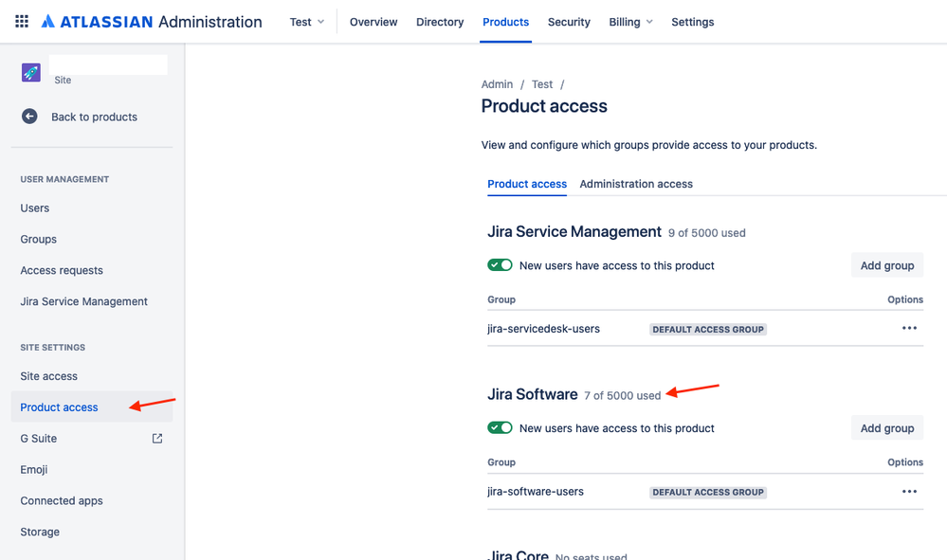The width and height of the screenshot is (947, 560).
Task: Click the Product access page heading
Action: click(x=544, y=106)
